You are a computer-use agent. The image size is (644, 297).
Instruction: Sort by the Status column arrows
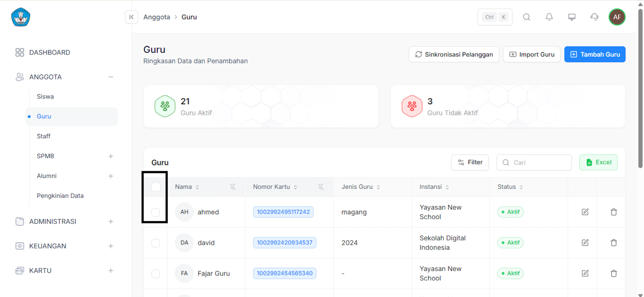pos(521,187)
